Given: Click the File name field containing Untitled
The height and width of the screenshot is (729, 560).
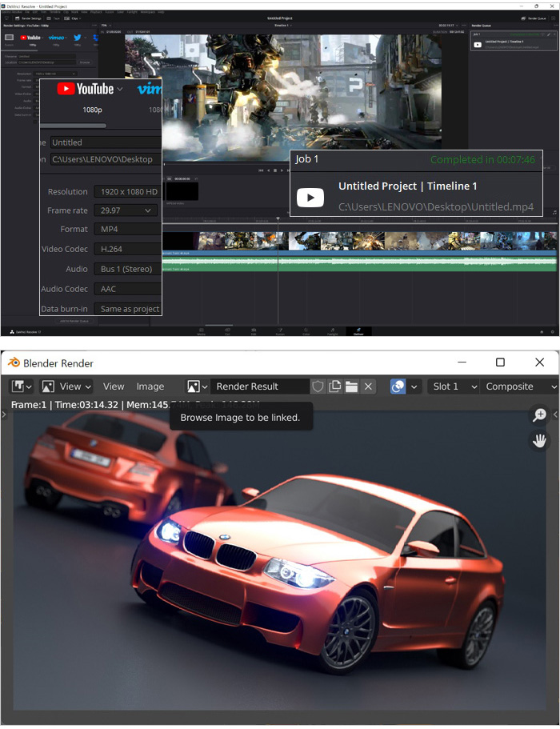Looking at the screenshot, I should 104,142.
